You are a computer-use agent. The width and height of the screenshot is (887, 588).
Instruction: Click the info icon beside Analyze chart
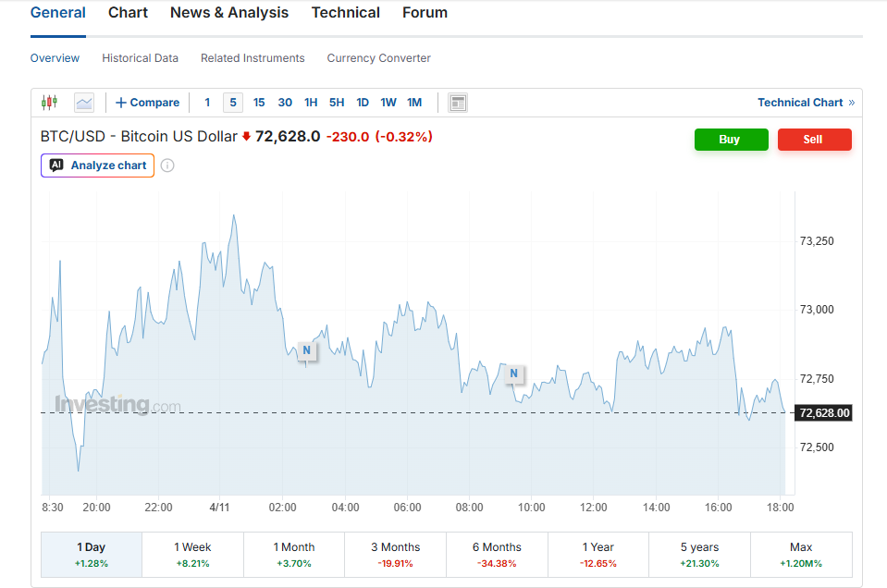pos(167,165)
